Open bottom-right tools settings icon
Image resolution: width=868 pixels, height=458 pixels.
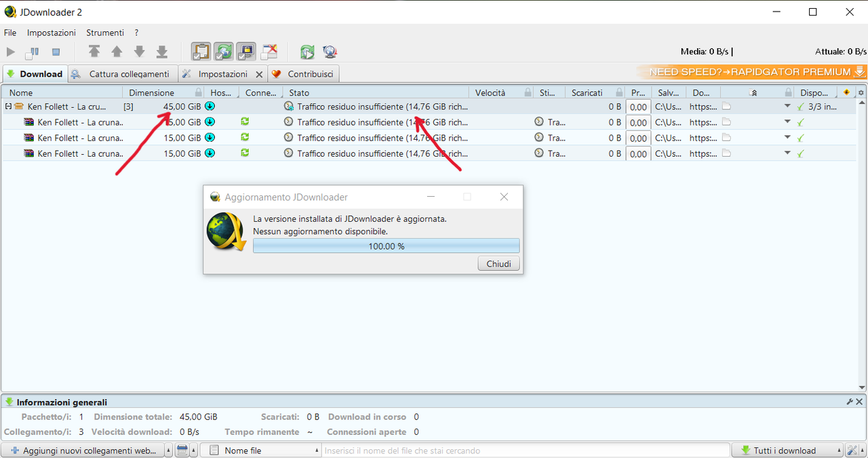click(852, 451)
